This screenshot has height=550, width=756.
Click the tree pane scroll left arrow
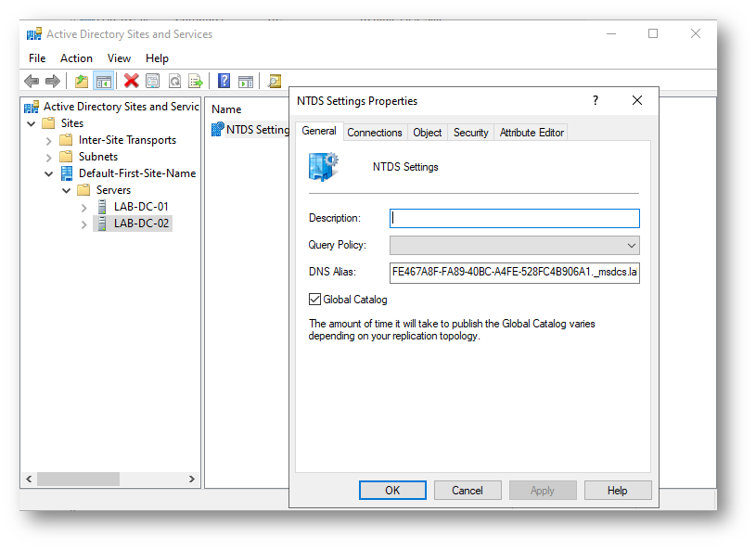click(x=29, y=479)
